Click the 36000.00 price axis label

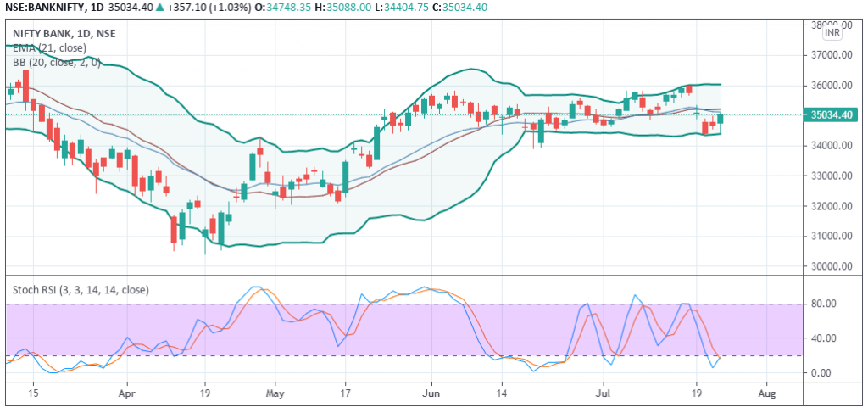830,86
